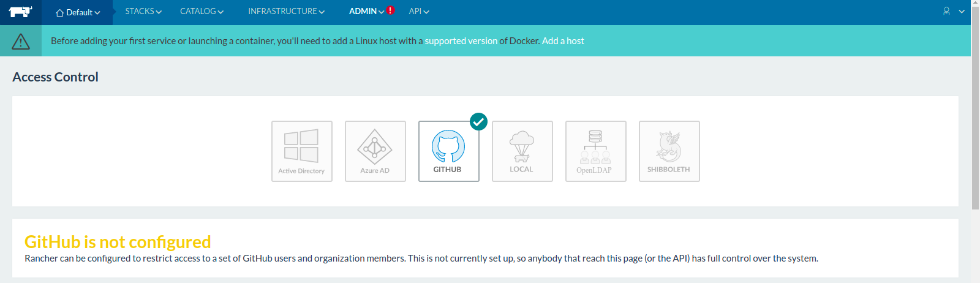Open the STACKS menu
The image size is (980, 283).
coord(143,12)
